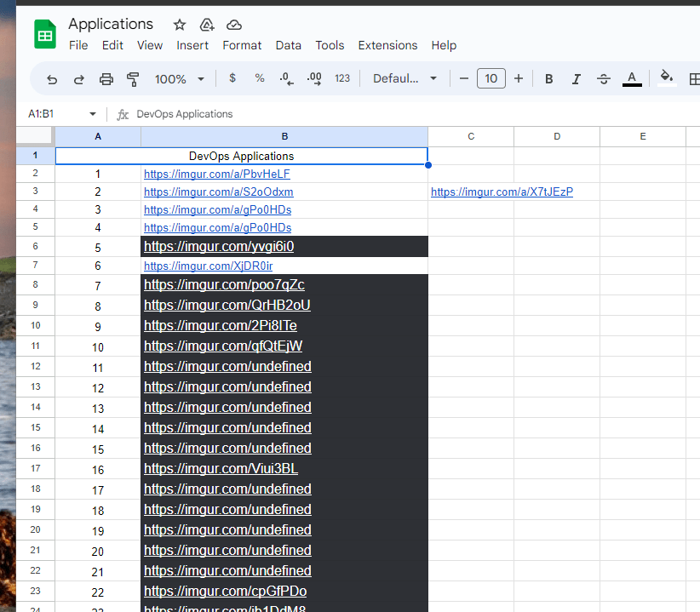Open the Edit menu
The height and width of the screenshot is (612, 700).
coord(112,45)
